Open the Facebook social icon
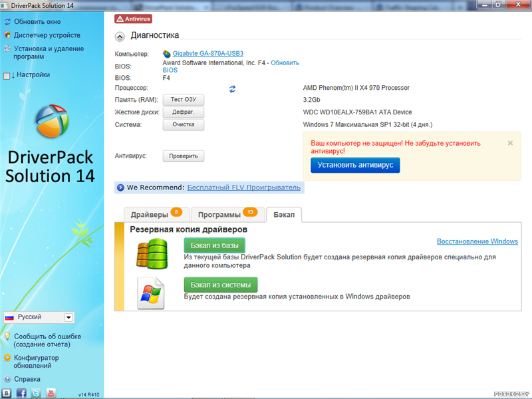532x399 pixels. tap(21, 393)
